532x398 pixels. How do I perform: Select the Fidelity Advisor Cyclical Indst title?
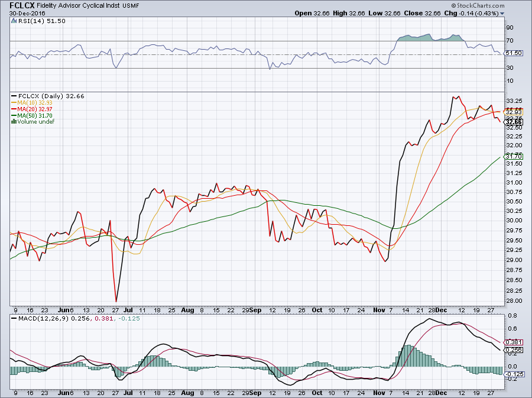coord(79,6)
